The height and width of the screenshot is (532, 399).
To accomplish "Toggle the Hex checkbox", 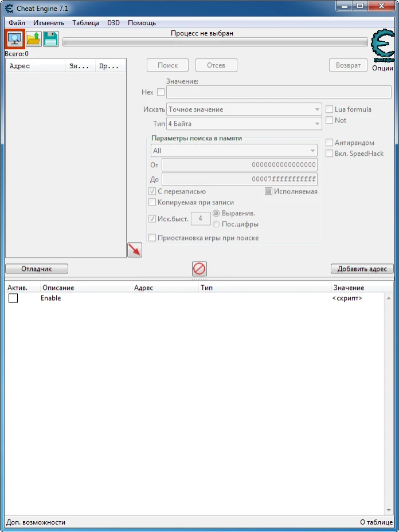I will 161,92.
